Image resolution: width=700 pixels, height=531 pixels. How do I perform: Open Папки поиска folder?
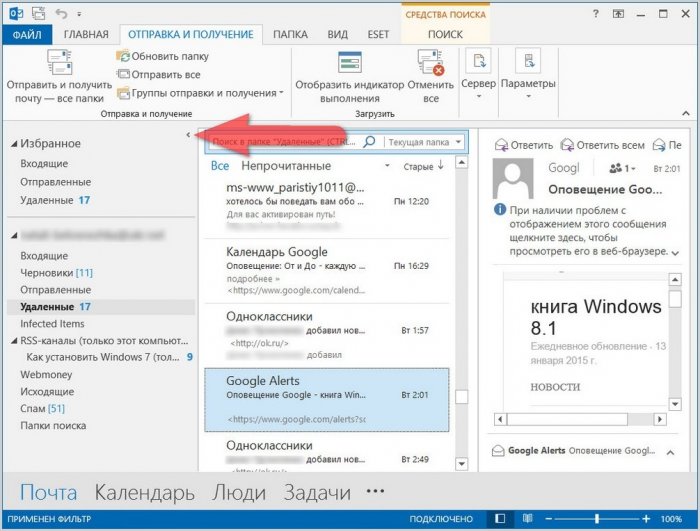click(x=53, y=426)
